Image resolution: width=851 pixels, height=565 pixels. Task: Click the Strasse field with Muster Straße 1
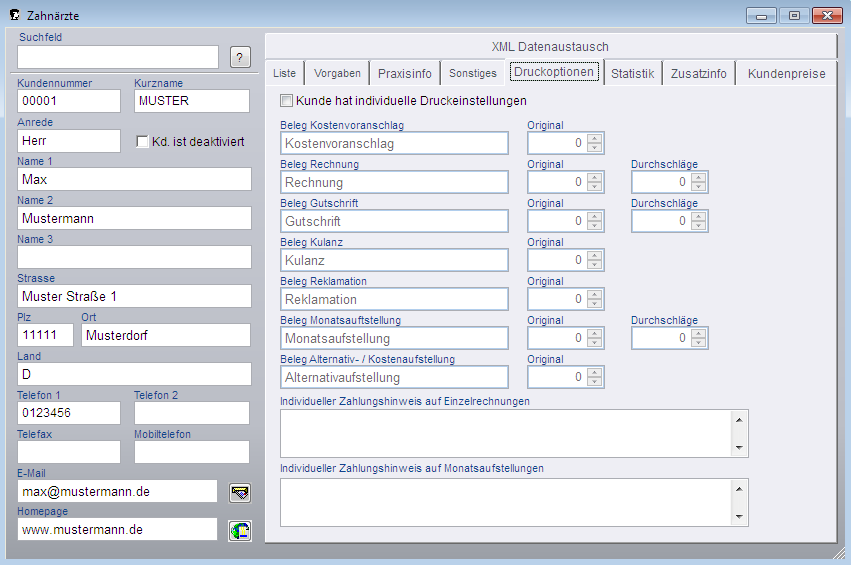pyautogui.click(x=134, y=296)
